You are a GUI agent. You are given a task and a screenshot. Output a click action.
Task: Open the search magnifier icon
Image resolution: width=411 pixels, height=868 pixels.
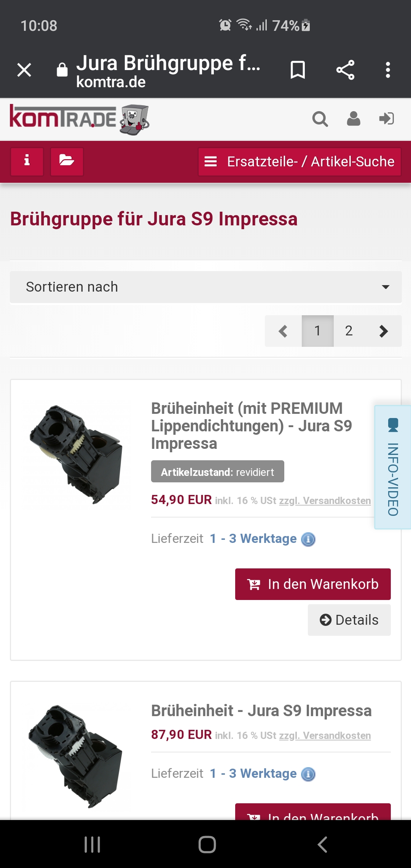pos(320,119)
